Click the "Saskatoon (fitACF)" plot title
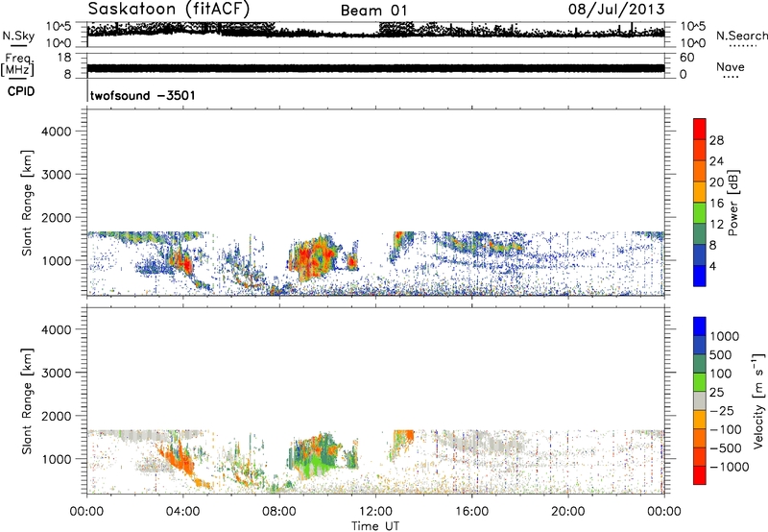The height and width of the screenshot is (532, 768). point(169,10)
